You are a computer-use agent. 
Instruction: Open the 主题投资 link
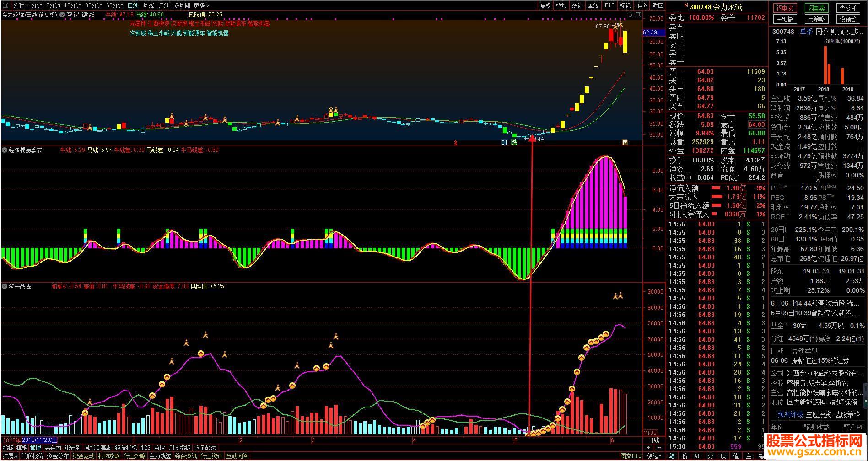click(819, 414)
